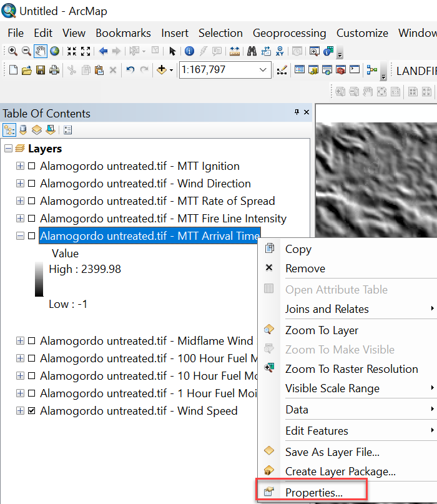Open the Geoprocessing menu
Viewport: 437px width, 504px height.
point(289,33)
